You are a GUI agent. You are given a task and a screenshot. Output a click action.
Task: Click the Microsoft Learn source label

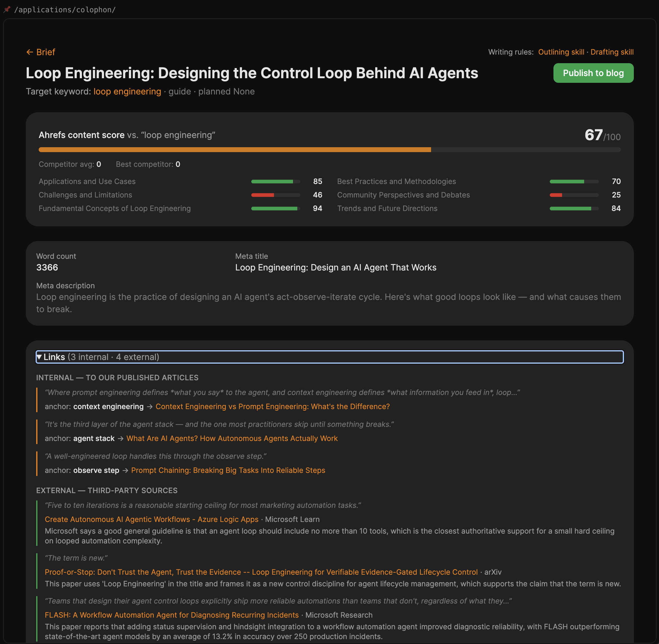click(x=292, y=519)
